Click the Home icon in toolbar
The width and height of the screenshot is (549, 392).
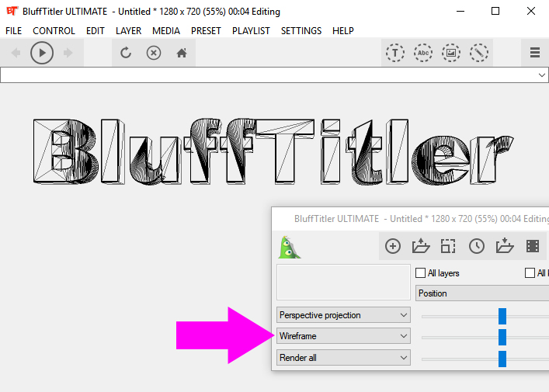pos(182,53)
